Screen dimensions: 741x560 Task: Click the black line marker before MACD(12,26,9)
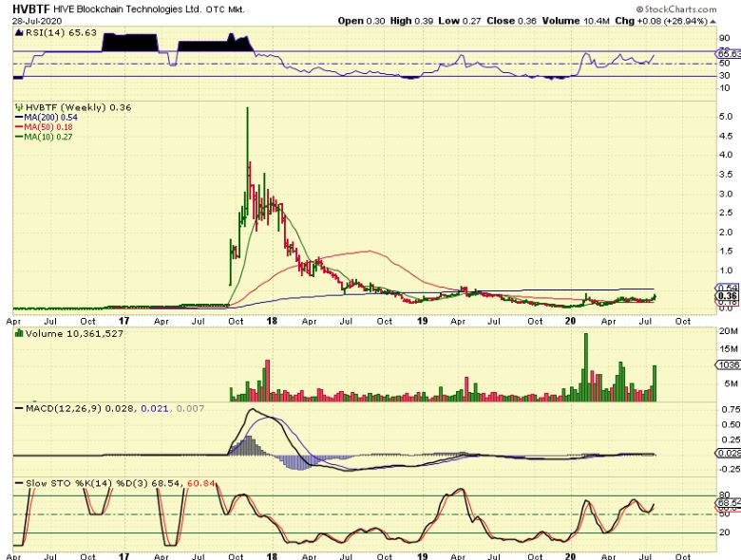point(19,408)
